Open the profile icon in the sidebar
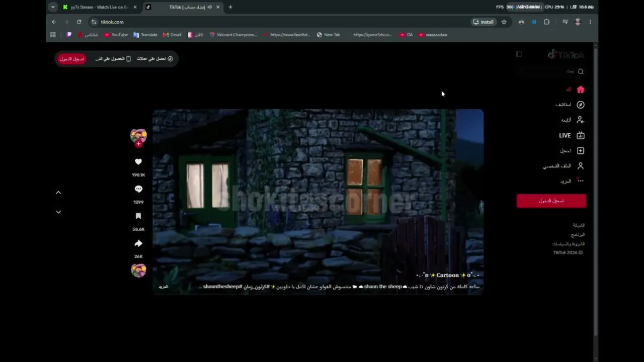The image size is (644, 362). coord(581,166)
